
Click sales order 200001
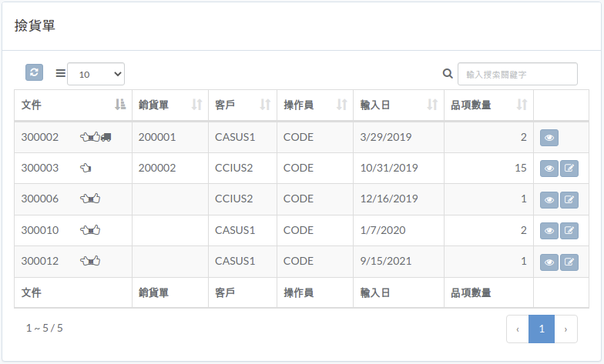157,137
